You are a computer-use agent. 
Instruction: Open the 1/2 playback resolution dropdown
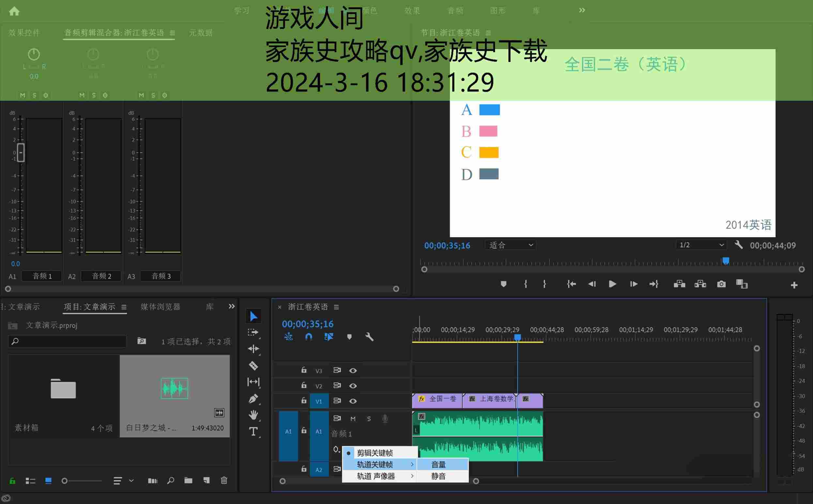pyautogui.click(x=701, y=245)
